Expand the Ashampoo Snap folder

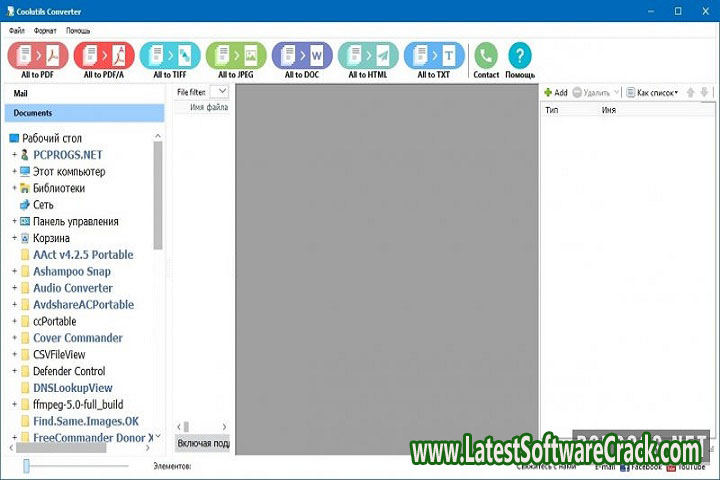14,271
